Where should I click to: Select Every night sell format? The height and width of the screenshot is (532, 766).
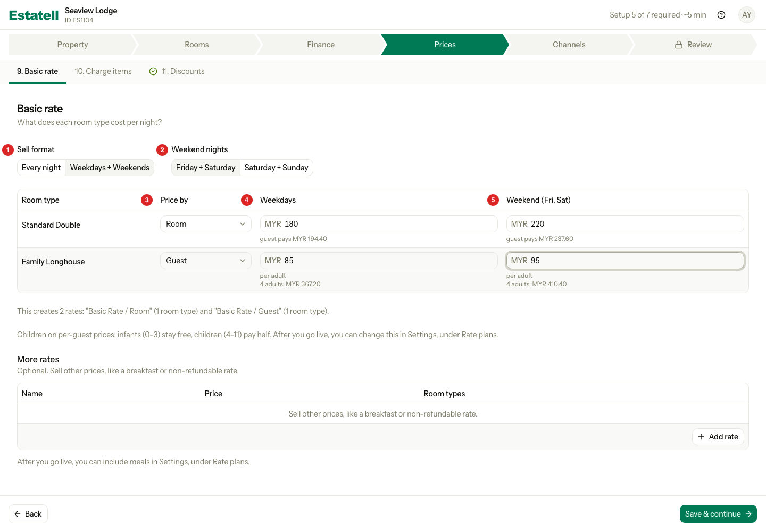(x=41, y=168)
